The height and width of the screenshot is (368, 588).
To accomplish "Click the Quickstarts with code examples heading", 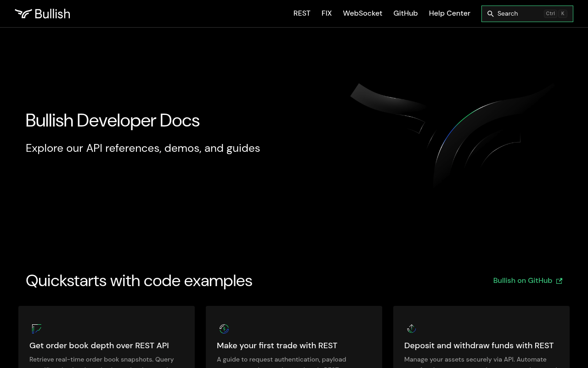I will pyautogui.click(x=139, y=281).
